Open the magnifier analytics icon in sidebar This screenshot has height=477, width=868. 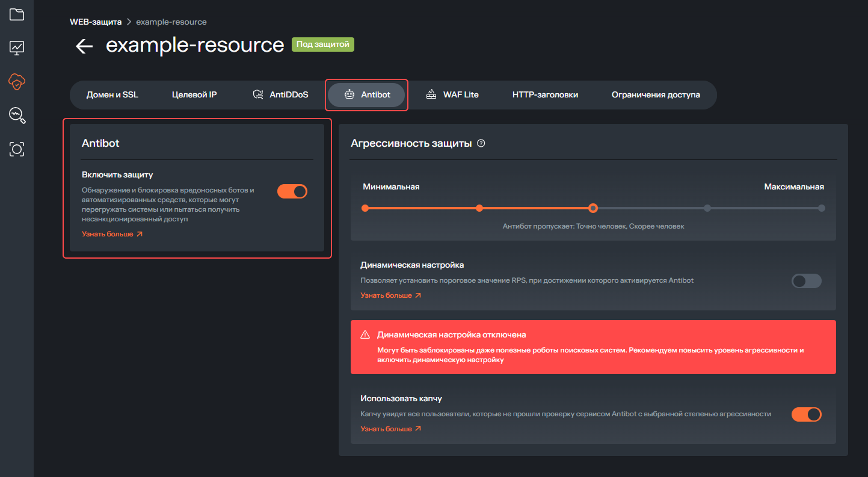coord(17,115)
